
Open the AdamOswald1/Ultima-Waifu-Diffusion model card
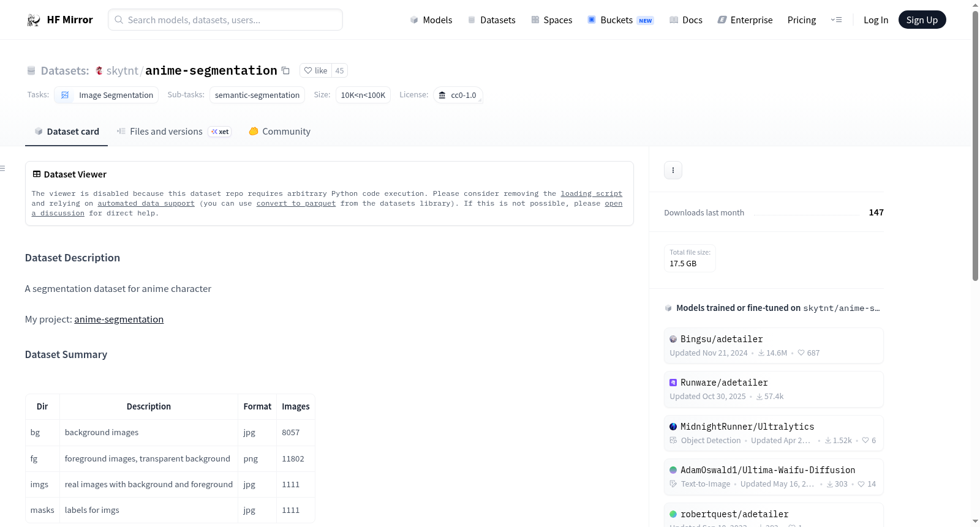tap(774, 477)
